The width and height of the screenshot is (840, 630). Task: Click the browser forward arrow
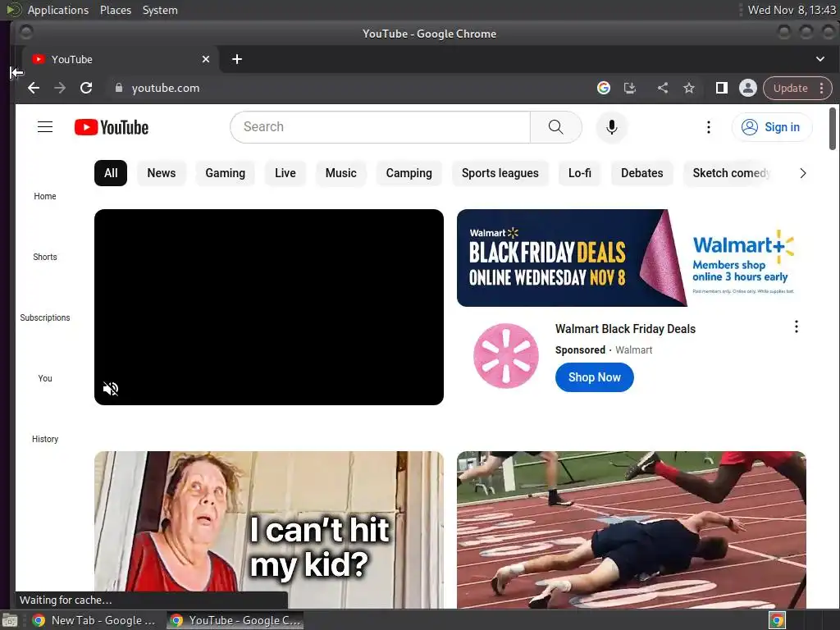click(x=59, y=88)
